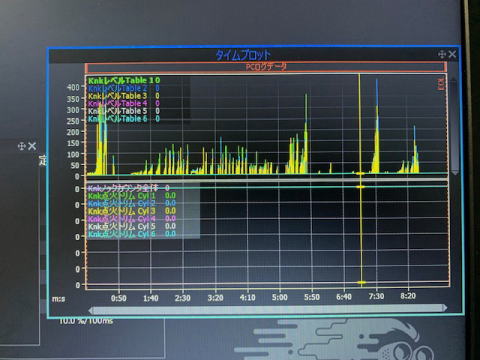
Task: Click the vertical scrollbar thumb
Action: point(454,125)
